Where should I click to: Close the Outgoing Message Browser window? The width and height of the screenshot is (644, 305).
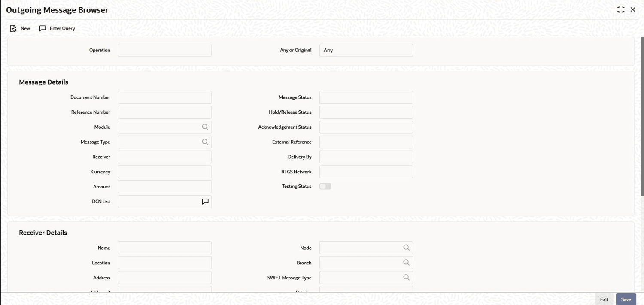point(633,9)
